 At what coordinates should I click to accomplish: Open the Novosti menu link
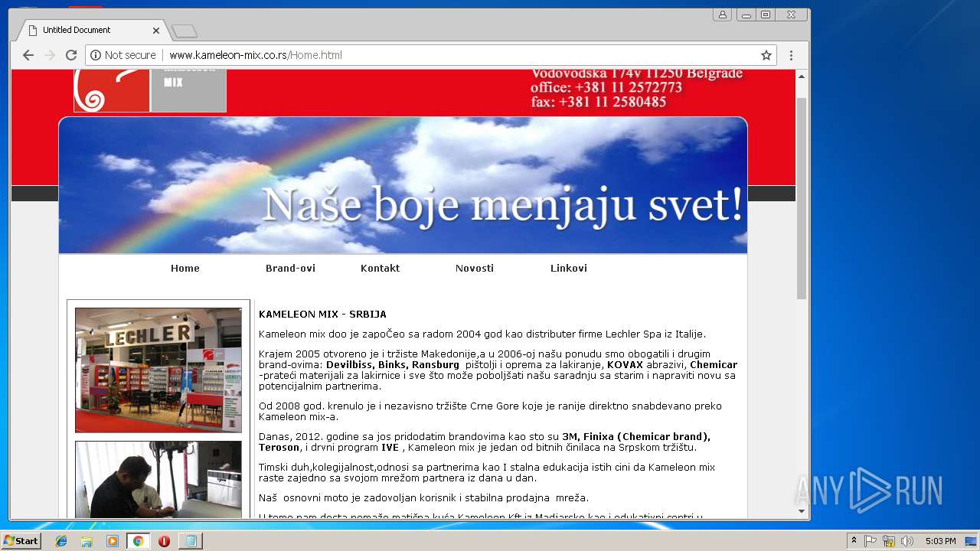475,269
